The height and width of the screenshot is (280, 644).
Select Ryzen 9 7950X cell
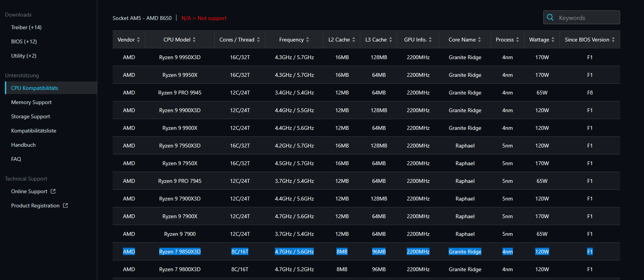pyautogui.click(x=180, y=163)
